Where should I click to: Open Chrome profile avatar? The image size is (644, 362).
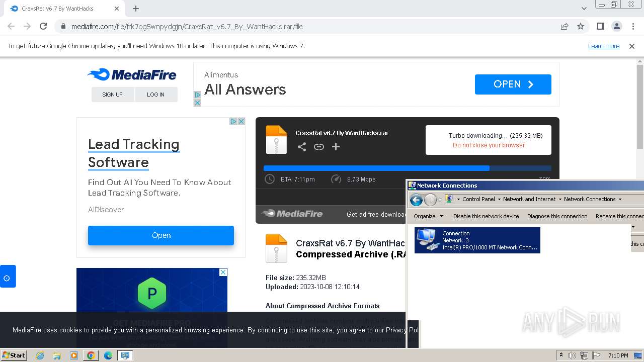[617, 26]
